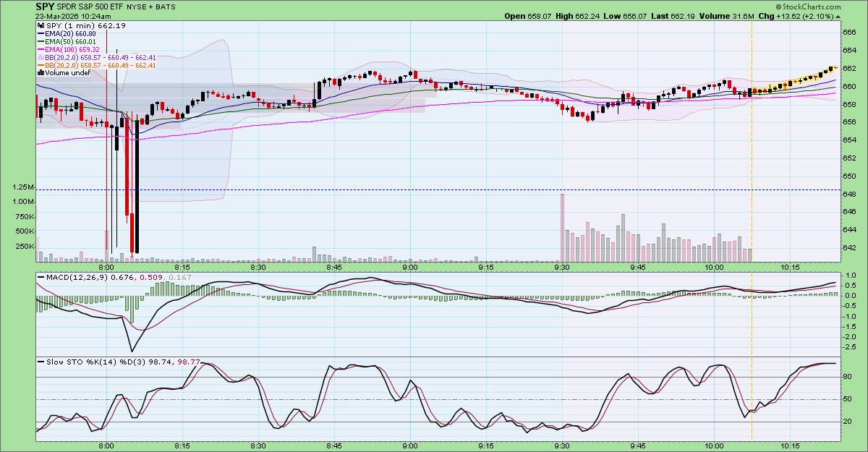
Task: Click the 1.00M volume axis label
Action: [22, 201]
